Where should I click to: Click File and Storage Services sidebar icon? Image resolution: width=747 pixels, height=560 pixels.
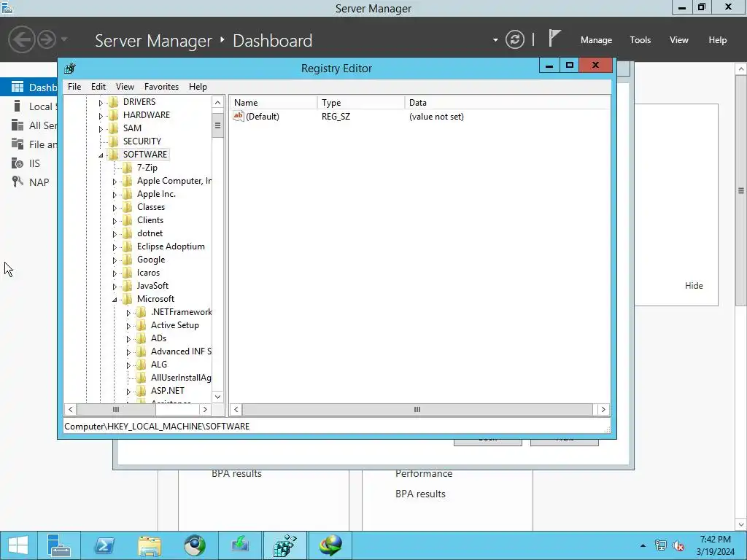click(x=18, y=144)
